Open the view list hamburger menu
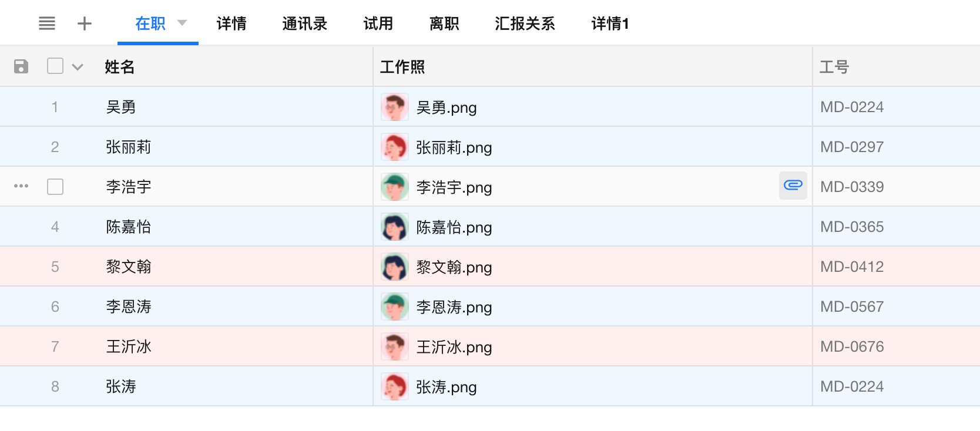Screen dimensions: 980x431 tap(47, 23)
